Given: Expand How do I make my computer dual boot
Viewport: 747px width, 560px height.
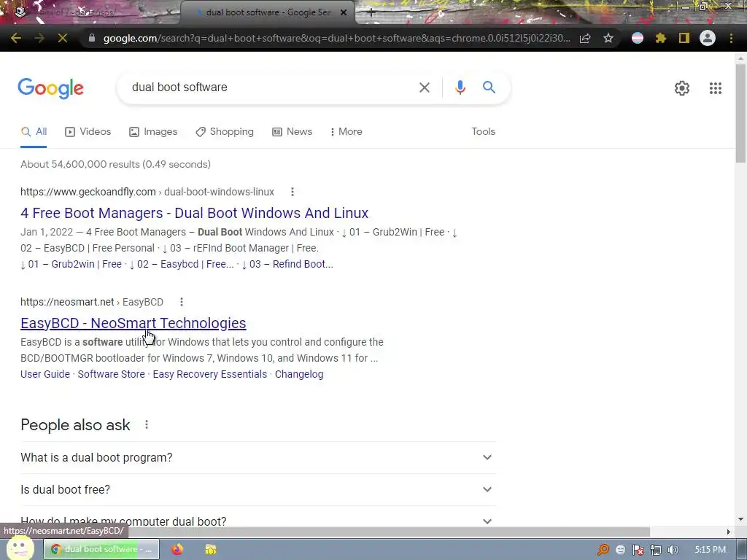Looking at the screenshot, I should pos(258,521).
